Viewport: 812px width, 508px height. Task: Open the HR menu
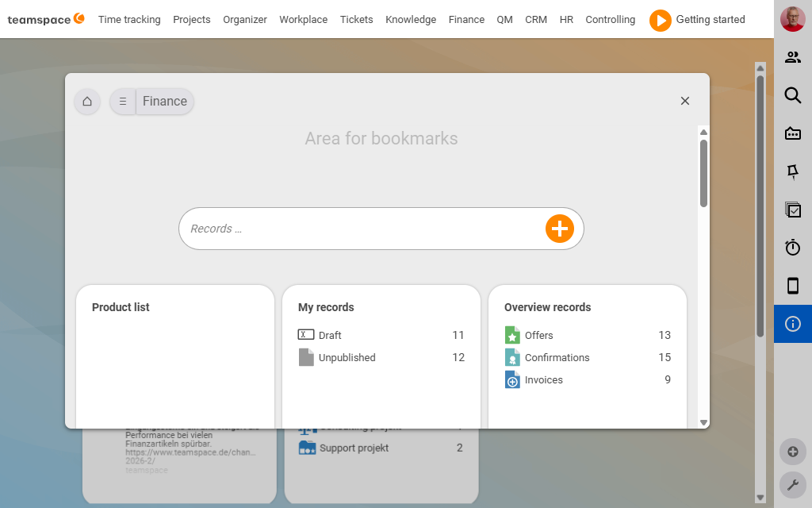coord(566,20)
